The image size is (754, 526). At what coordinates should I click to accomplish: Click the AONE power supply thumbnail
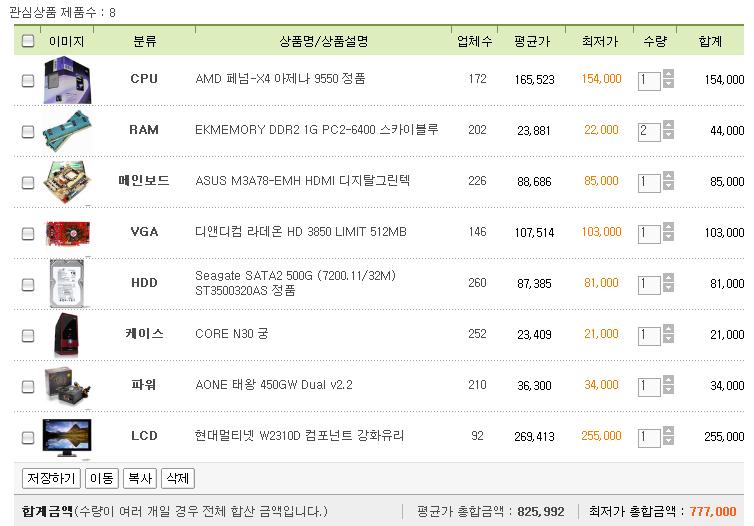pos(68,385)
